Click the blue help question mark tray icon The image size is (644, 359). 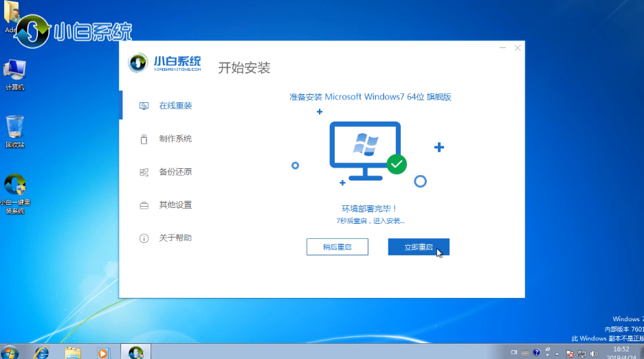536,352
